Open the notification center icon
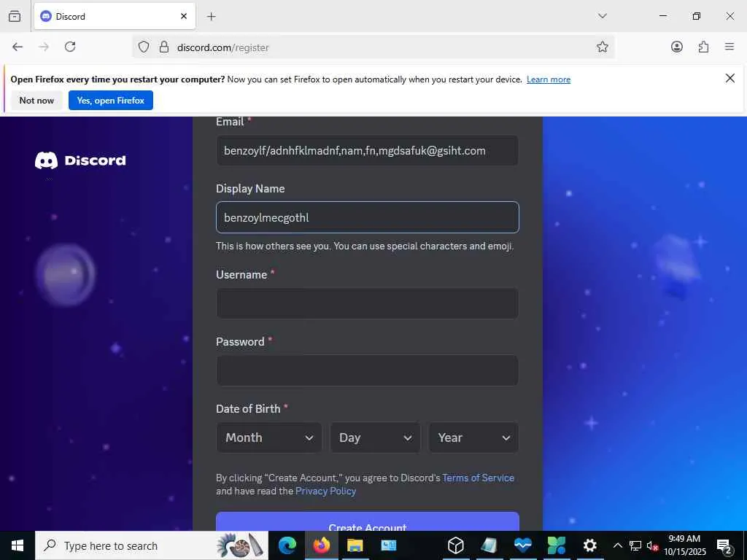The height and width of the screenshot is (560, 747). click(x=724, y=545)
